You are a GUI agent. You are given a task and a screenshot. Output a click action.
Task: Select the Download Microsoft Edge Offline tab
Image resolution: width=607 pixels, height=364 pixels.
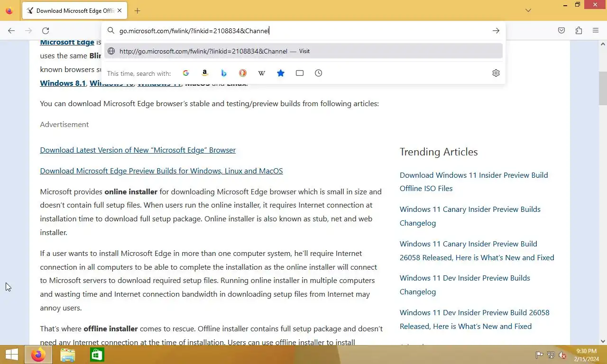click(x=74, y=10)
